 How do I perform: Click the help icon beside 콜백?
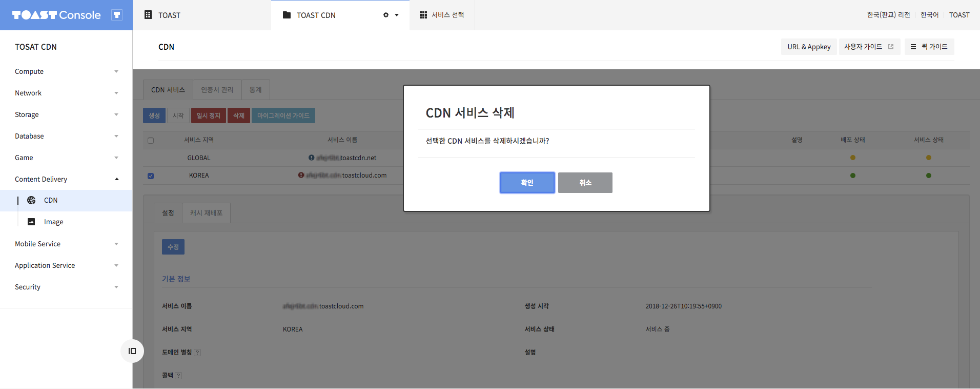(178, 376)
